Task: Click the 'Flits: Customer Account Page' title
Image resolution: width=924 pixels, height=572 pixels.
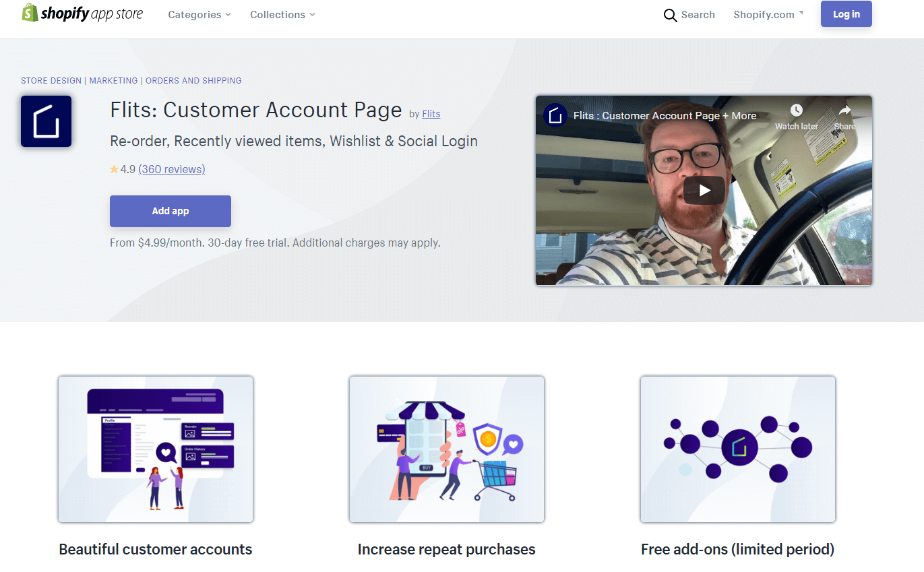Action: [256, 110]
